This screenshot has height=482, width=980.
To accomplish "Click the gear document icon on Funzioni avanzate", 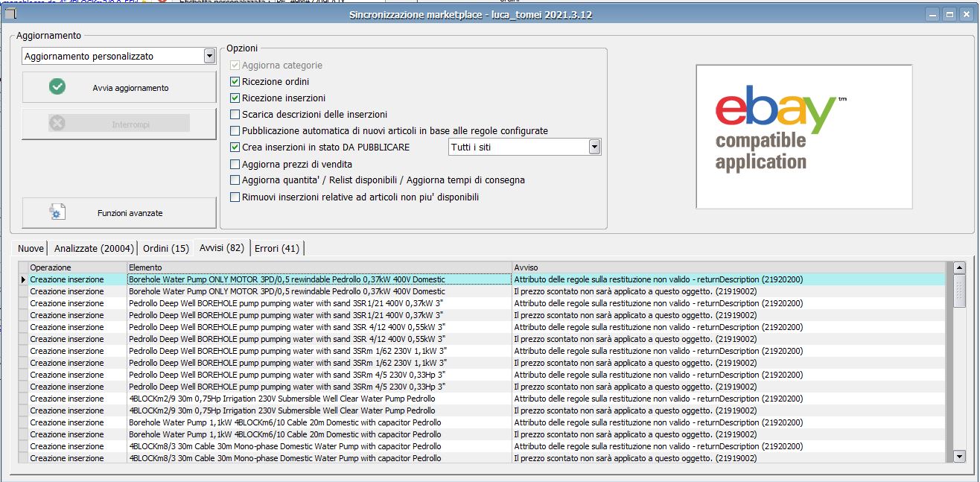I will (57, 213).
